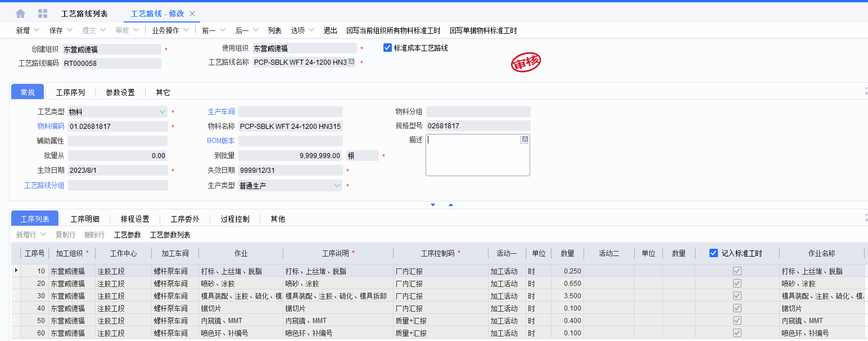This screenshot has width=868, height=341.
Task: Switch to the 排程设置 tab
Action: (x=135, y=219)
